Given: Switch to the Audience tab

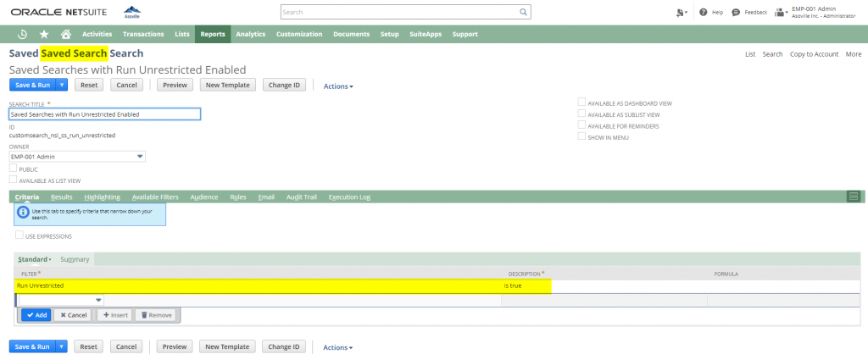Looking at the screenshot, I should click(x=204, y=197).
